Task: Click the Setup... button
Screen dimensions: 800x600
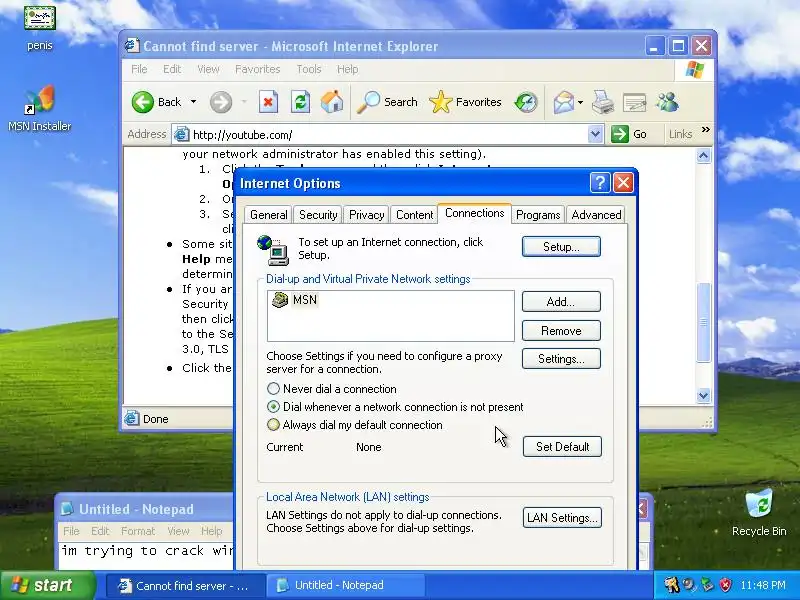Action: 561,247
